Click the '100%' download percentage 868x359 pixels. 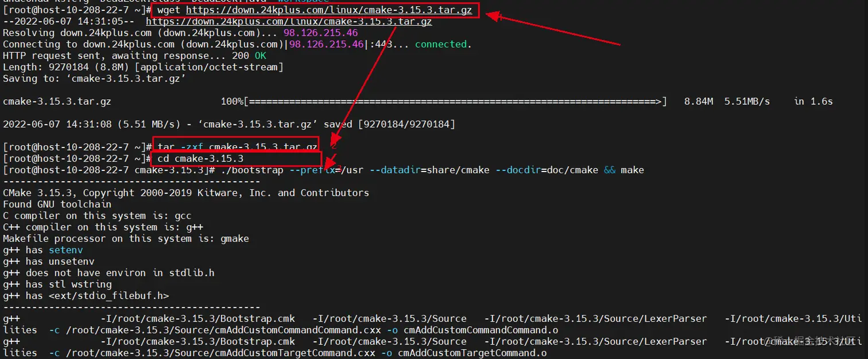pos(232,102)
